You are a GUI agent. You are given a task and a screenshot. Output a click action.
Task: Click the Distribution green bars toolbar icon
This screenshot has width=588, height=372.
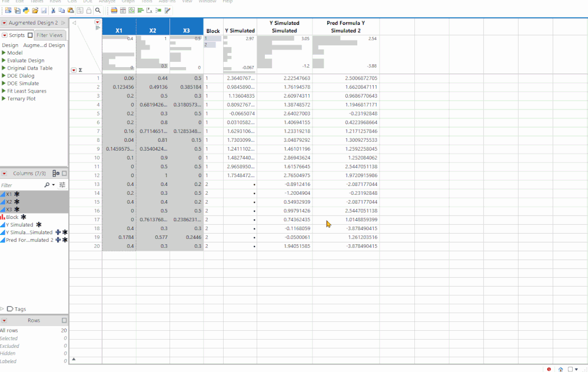(x=141, y=11)
